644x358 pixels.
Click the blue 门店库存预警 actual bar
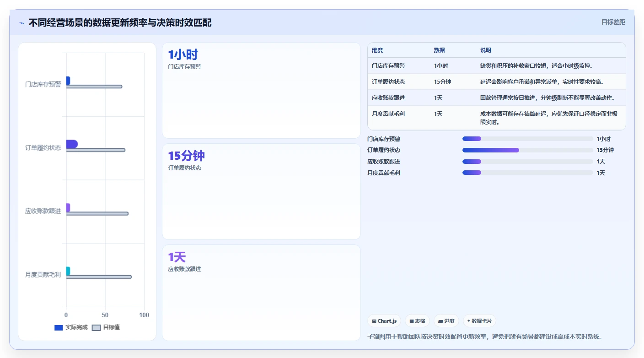coord(68,81)
